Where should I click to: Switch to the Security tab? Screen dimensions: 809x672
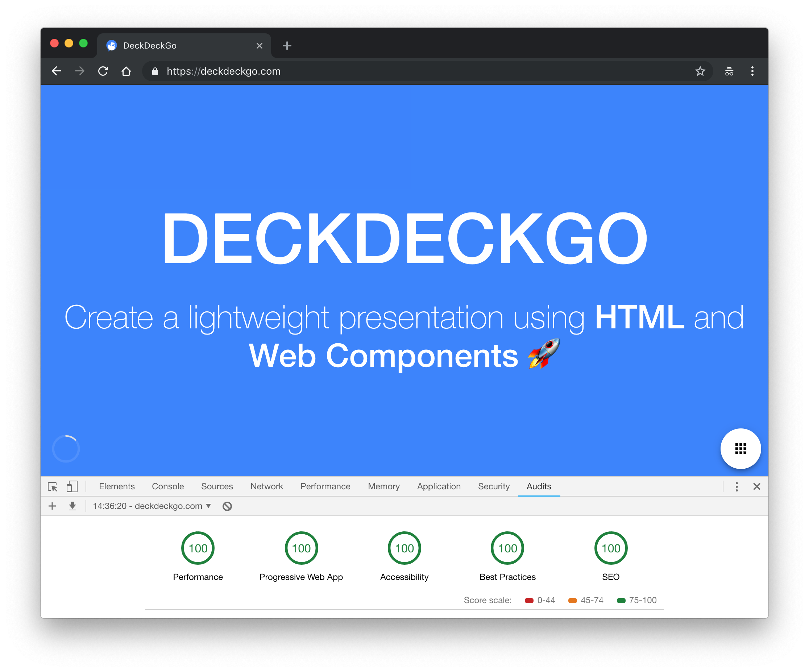494,487
